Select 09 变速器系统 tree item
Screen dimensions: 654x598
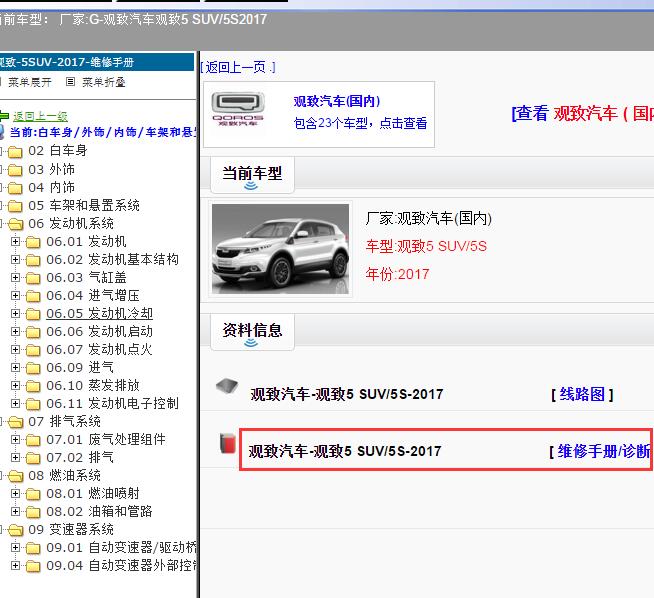pyautogui.click(x=71, y=529)
